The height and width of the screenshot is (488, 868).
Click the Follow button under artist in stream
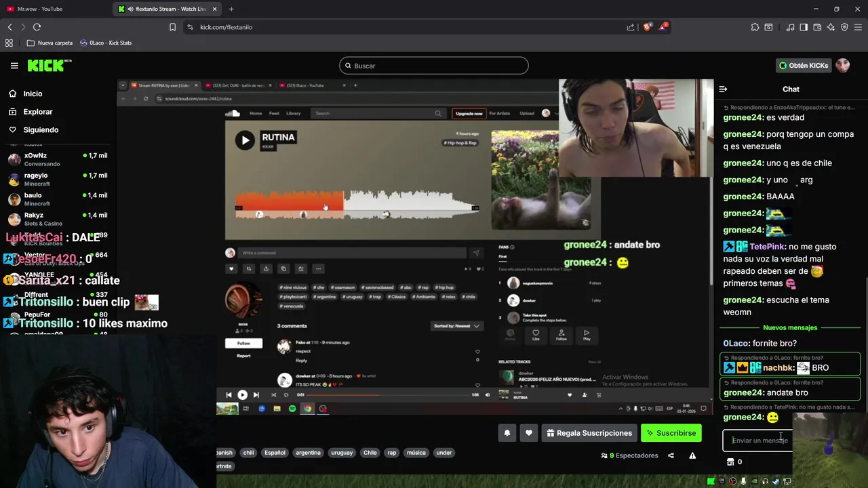click(x=243, y=343)
